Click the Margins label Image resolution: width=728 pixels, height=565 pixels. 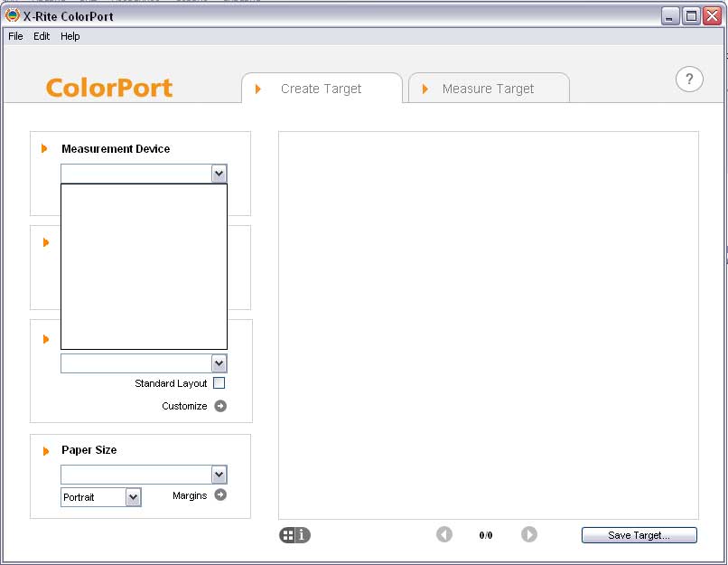pos(190,495)
